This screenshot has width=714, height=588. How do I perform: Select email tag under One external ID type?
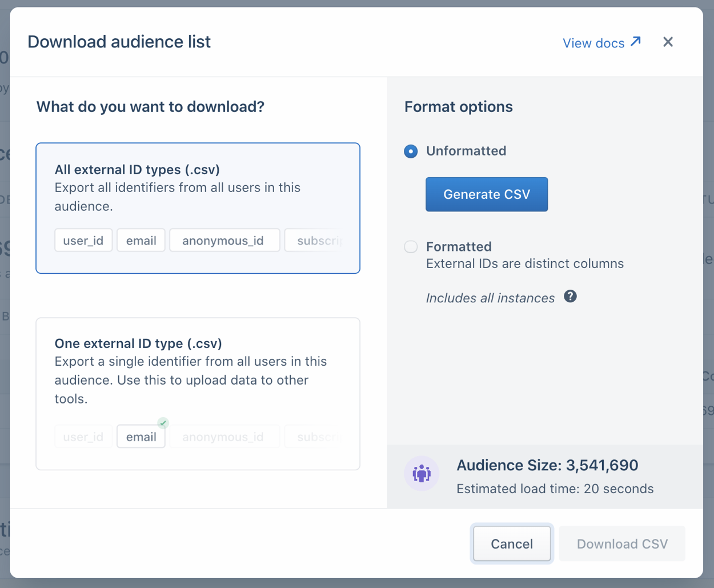click(x=141, y=437)
